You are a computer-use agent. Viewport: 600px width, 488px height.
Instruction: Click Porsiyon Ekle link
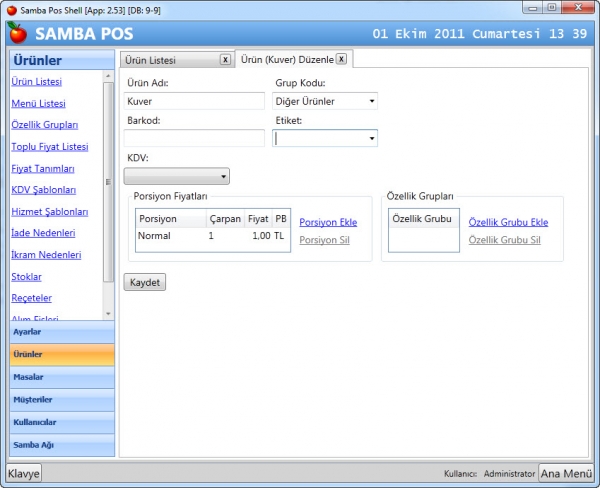[x=328, y=222]
